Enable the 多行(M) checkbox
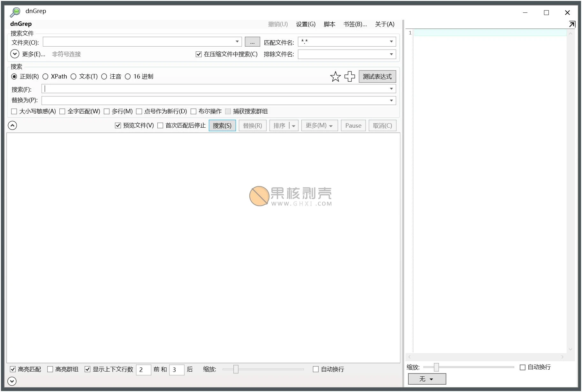Screen dimensions: 582x392 tap(107, 111)
